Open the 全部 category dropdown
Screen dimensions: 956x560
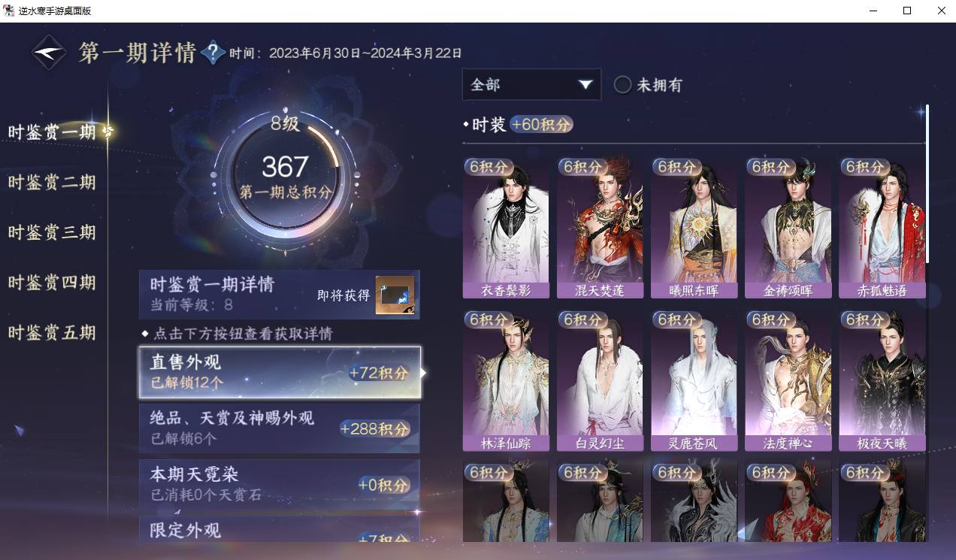531,85
